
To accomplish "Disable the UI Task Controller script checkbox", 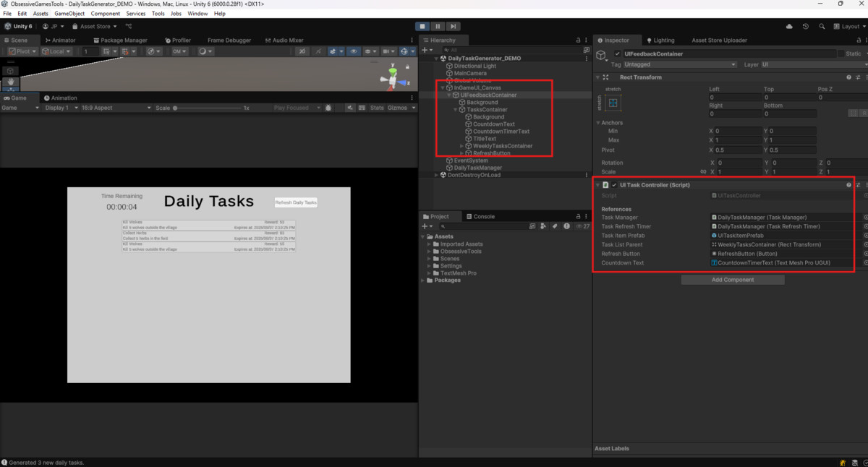I will click(x=614, y=185).
